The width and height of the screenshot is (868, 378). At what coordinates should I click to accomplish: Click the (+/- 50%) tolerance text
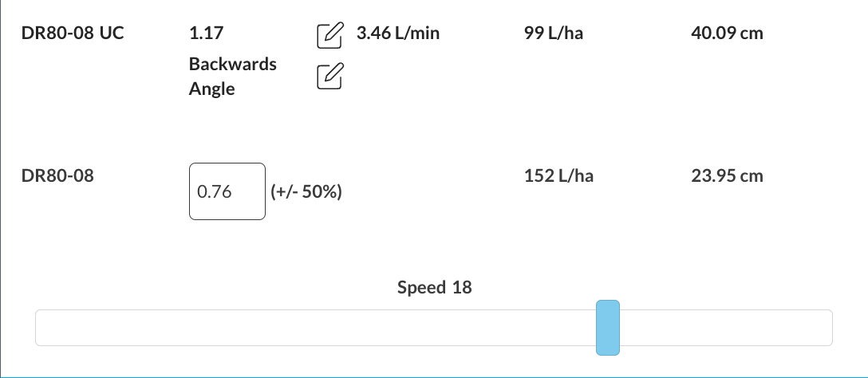tap(307, 192)
